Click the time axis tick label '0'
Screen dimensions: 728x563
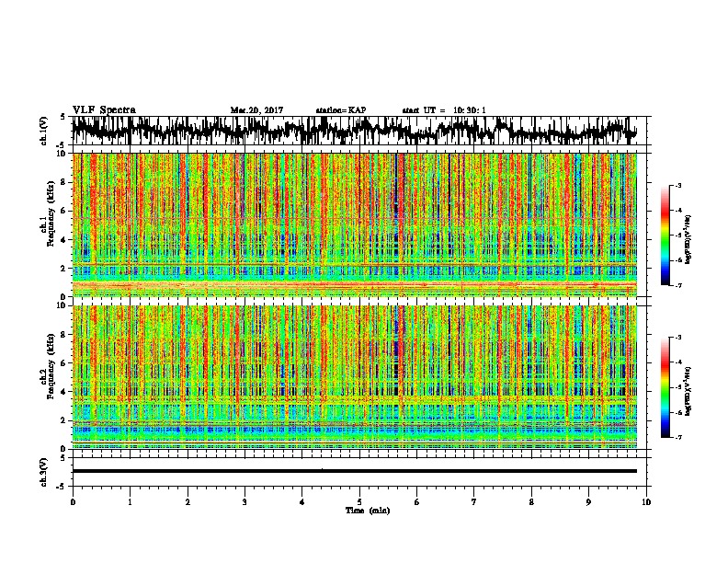73,502
